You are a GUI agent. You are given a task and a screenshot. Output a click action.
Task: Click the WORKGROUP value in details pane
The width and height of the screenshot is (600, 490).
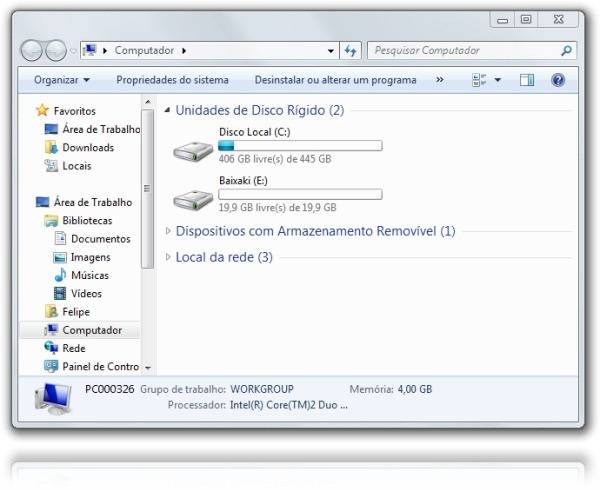coord(262,389)
